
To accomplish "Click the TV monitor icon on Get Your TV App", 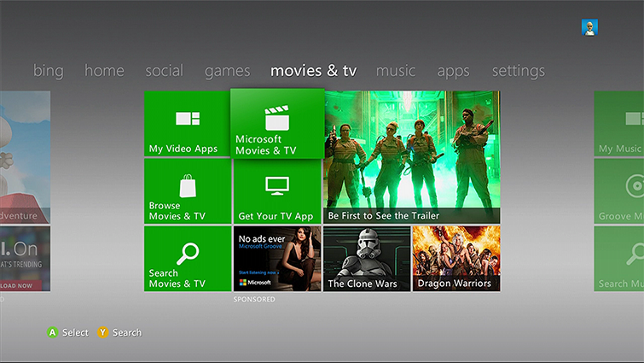I will pos(277,186).
